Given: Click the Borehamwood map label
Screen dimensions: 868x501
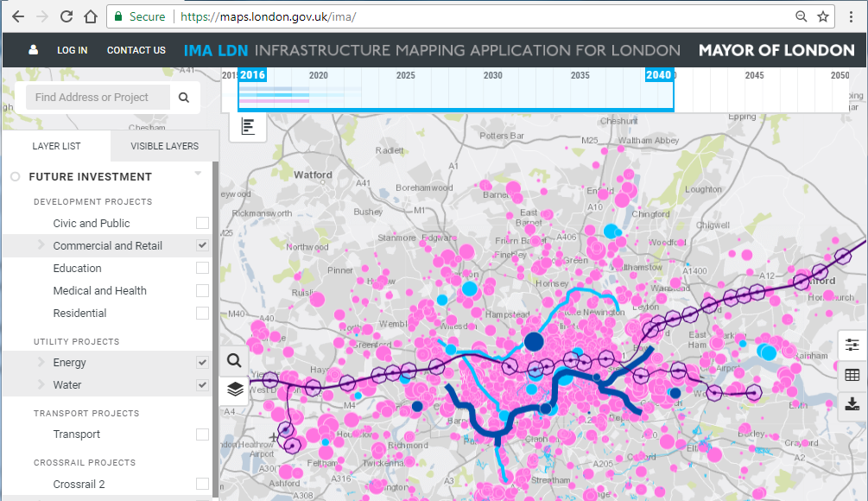Looking at the screenshot, I should click(424, 187).
